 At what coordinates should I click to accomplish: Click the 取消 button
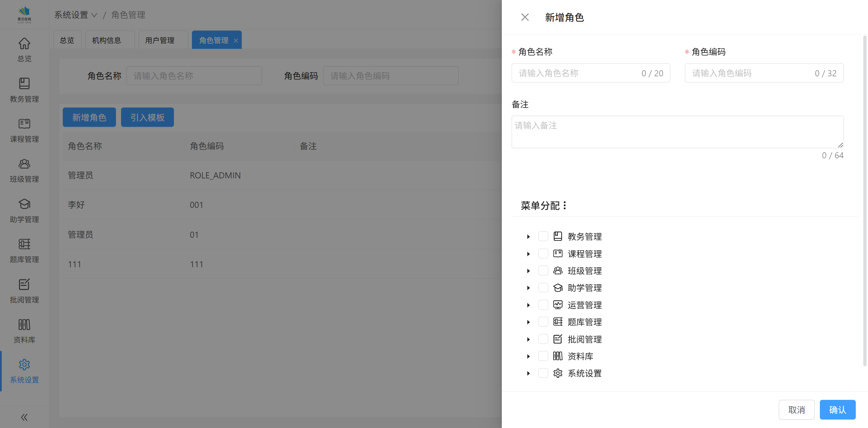(x=796, y=410)
